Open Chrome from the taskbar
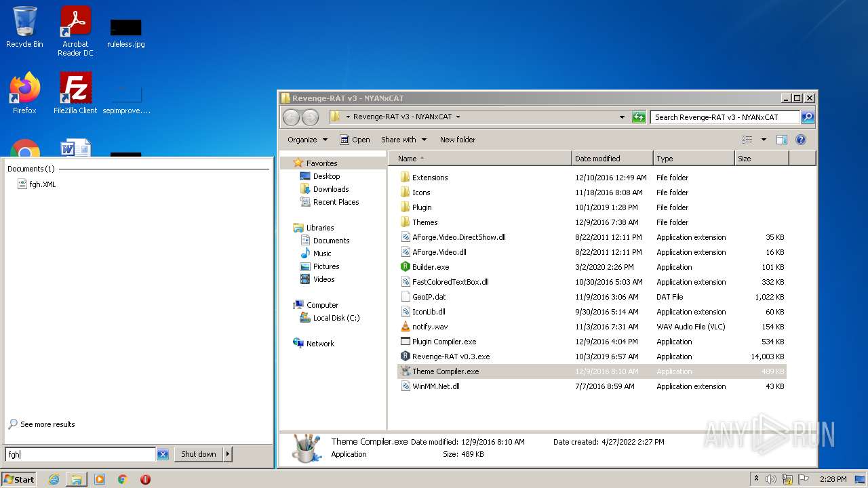 click(x=123, y=479)
